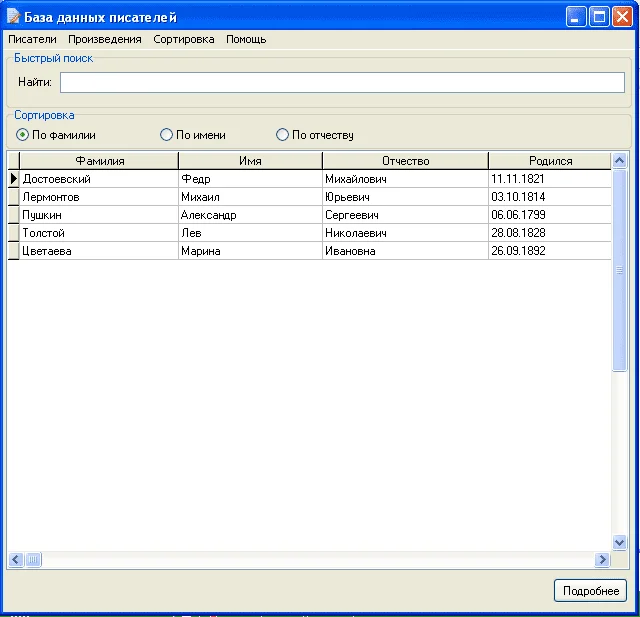Click the horizontal scrollbar left arrow
Viewport: 640px width, 617px height.
pos(15,560)
